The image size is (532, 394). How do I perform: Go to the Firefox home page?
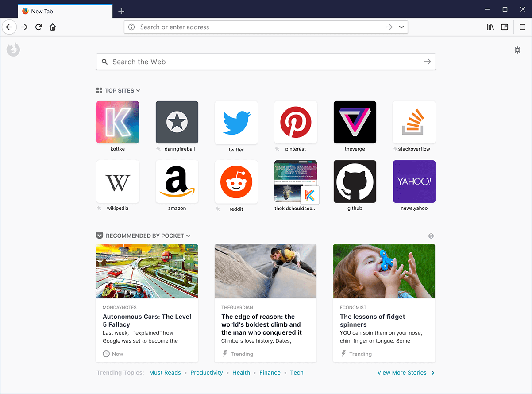pos(53,27)
